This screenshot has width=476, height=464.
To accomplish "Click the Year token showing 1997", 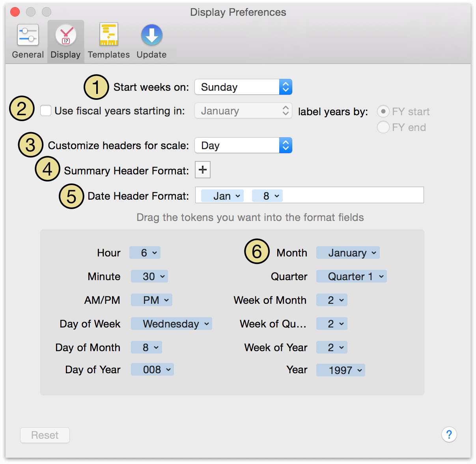I will click(341, 370).
